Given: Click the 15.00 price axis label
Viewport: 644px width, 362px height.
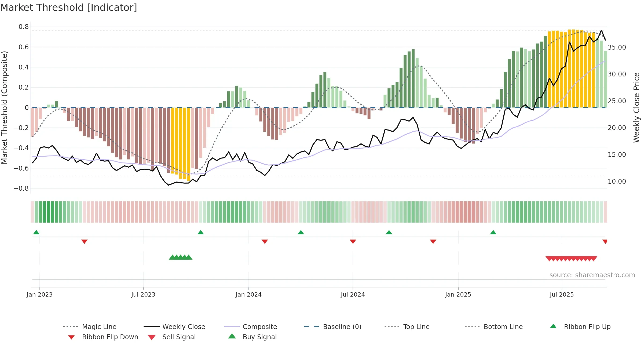Looking at the screenshot, I should point(617,155).
